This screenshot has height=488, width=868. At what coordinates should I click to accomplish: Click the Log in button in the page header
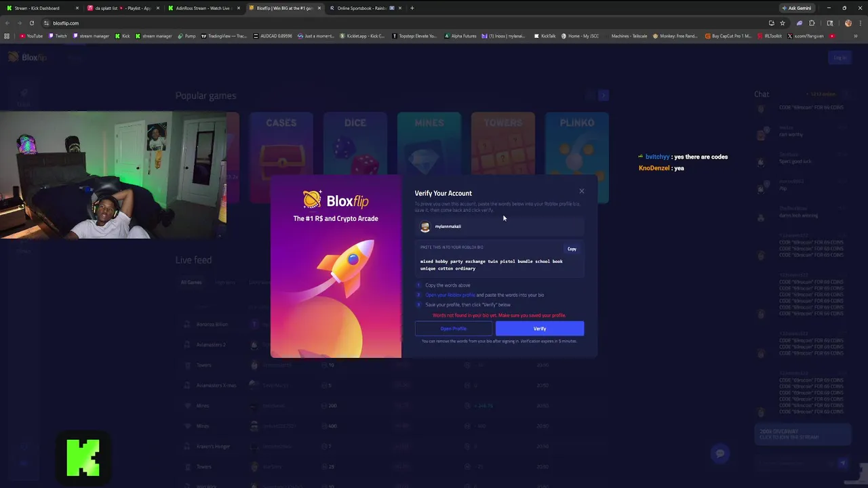840,58
